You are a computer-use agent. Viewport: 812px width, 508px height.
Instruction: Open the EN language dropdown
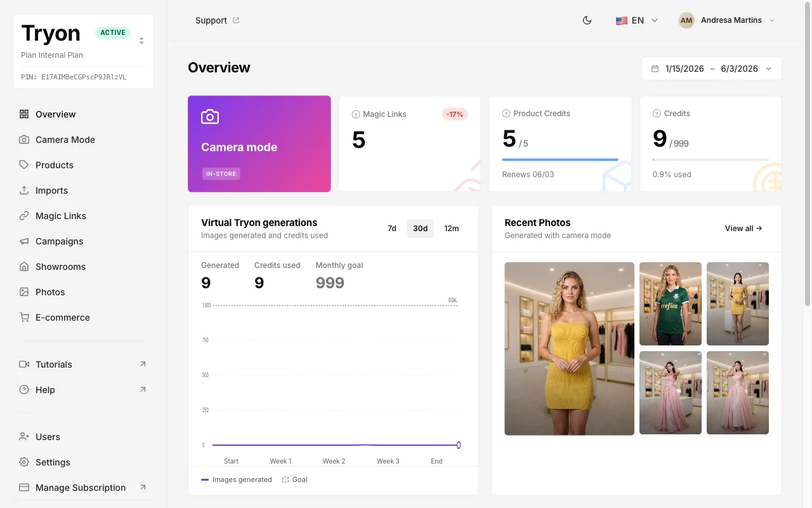coord(637,20)
